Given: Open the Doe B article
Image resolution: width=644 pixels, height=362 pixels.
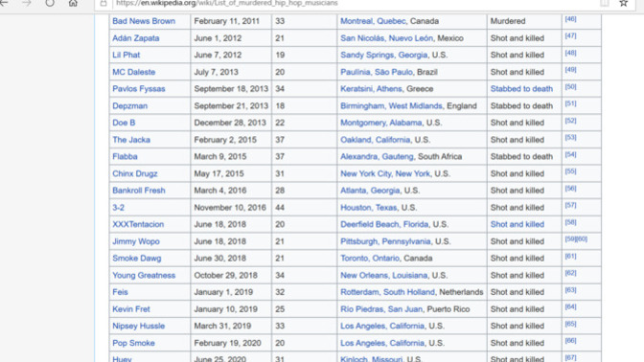Looking at the screenshot, I should 124,123.
